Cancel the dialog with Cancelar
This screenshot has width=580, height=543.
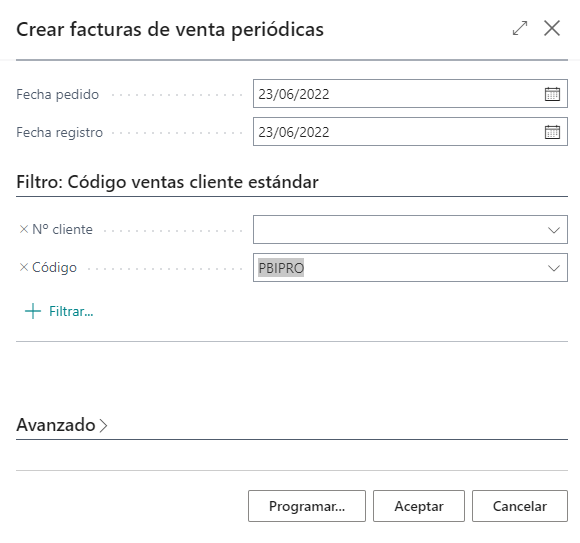point(520,506)
